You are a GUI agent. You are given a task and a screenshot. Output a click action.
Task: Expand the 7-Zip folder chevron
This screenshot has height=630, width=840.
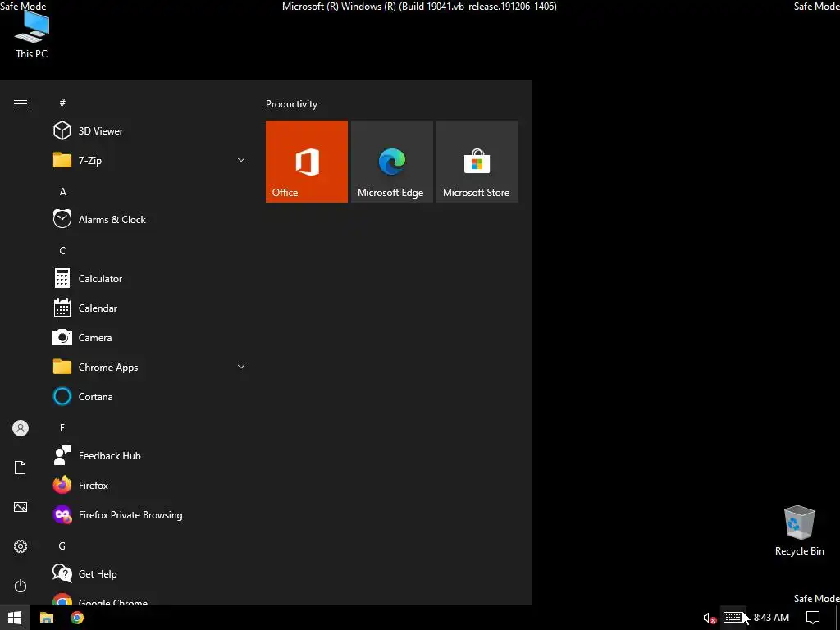point(241,160)
